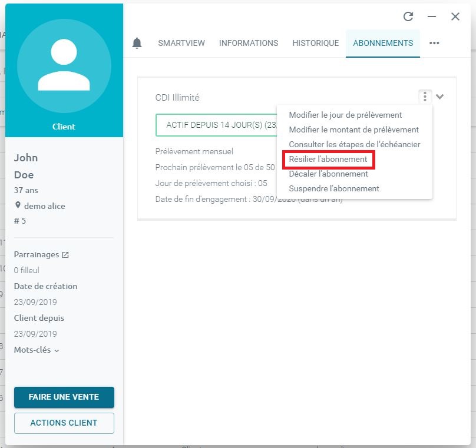
Task: Click the refresh icon at top
Action: [408, 16]
